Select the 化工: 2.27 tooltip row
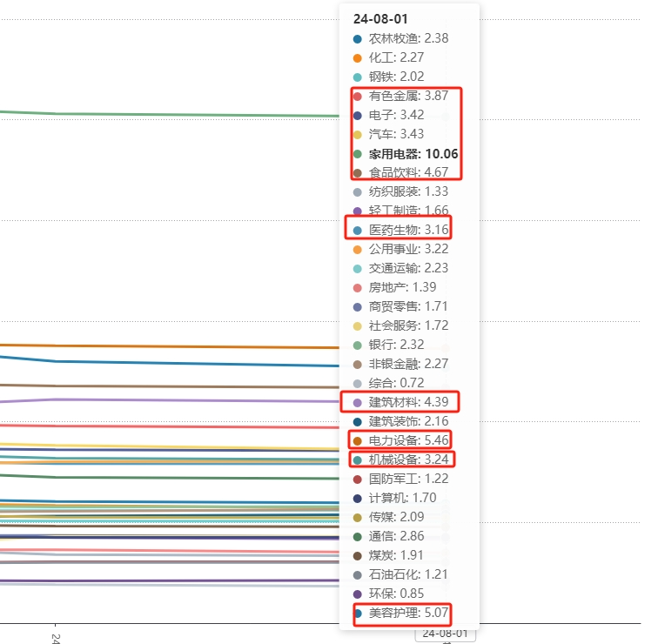658x644 pixels. (388, 57)
